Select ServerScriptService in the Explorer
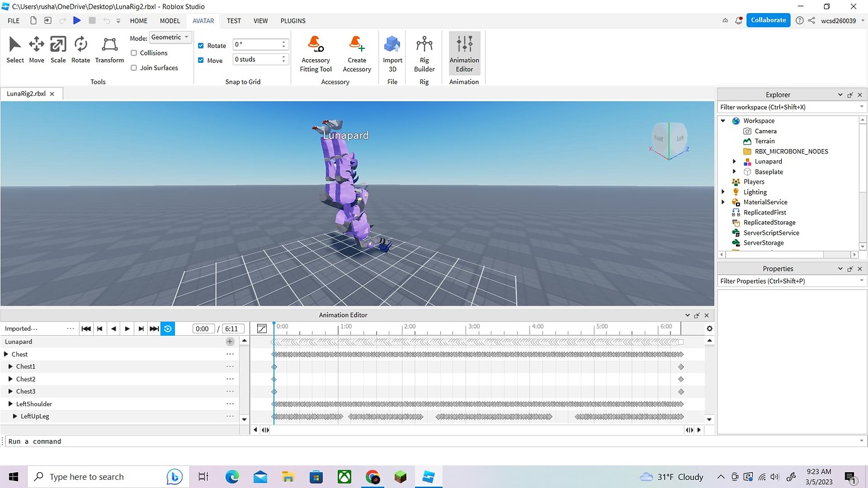This screenshot has height=488, width=868. pyautogui.click(x=771, y=233)
